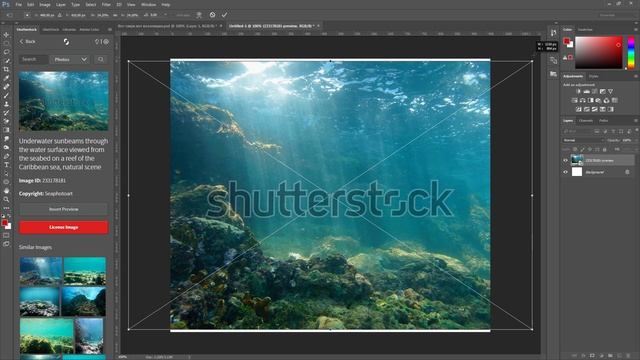
Task: Open the Filter menu
Action: 106,4
